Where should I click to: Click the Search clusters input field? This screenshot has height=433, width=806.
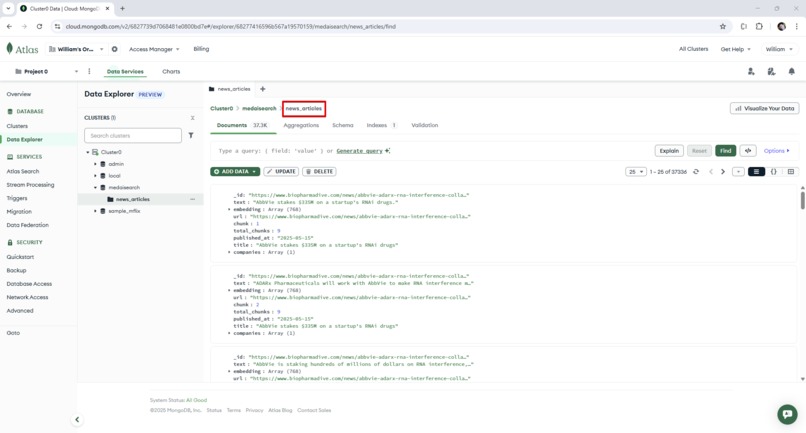click(133, 135)
